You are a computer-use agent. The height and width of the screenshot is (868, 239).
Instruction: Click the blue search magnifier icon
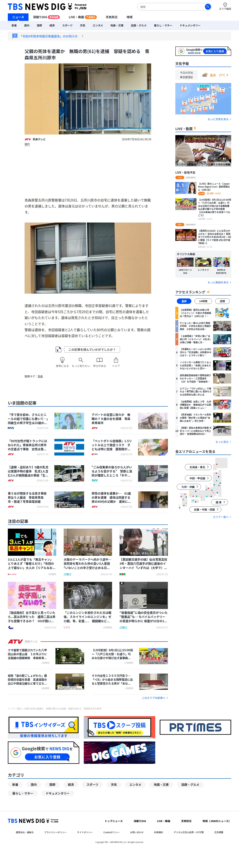click(208, 7)
